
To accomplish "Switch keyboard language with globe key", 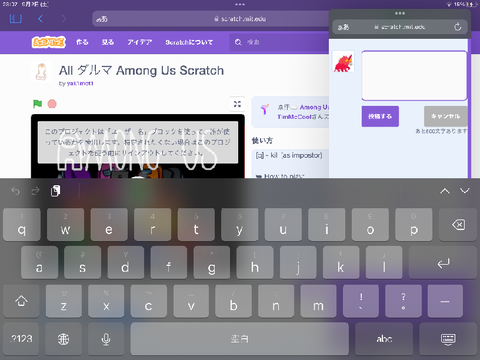I will pos(63,339).
